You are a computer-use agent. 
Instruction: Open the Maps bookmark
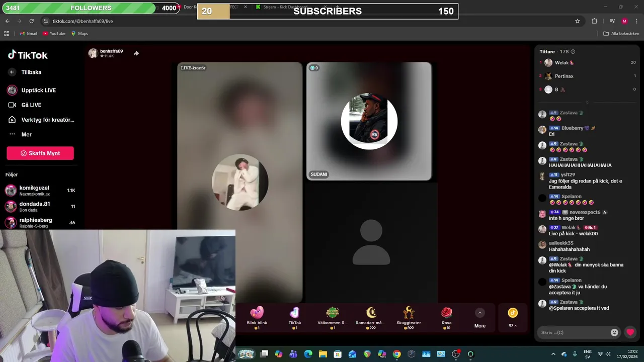click(x=79, y=33)
